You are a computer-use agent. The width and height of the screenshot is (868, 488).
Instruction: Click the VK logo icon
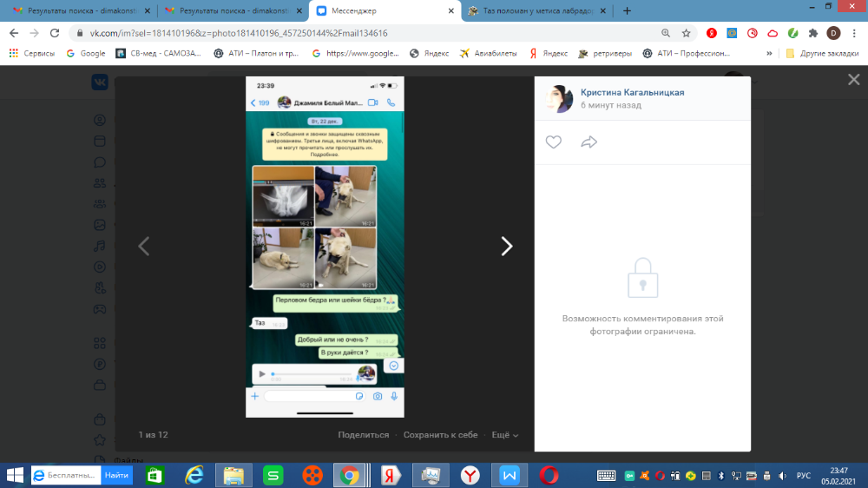click(x=100, y=82)
